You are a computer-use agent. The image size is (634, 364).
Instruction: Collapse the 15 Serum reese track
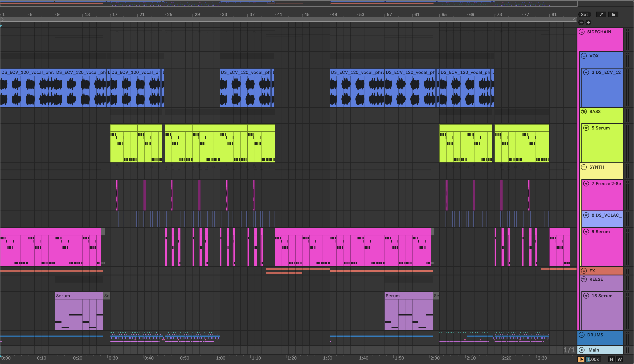(x=586, y=296)
